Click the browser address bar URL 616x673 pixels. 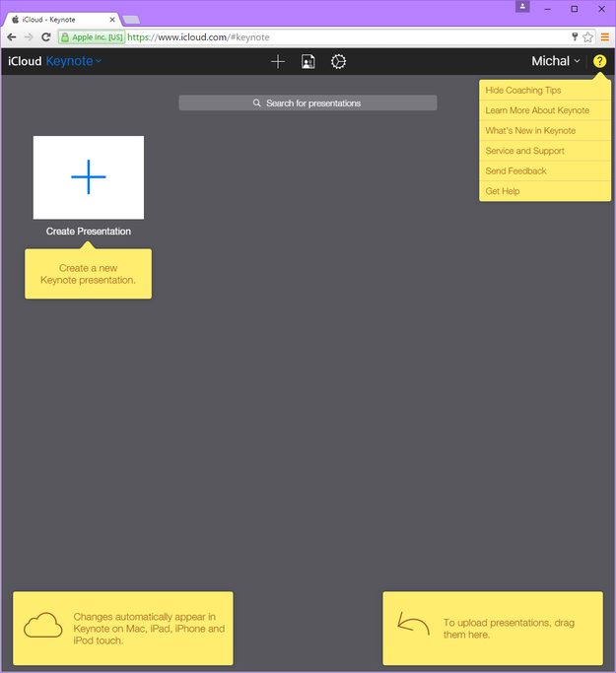[x=198, y=37]
